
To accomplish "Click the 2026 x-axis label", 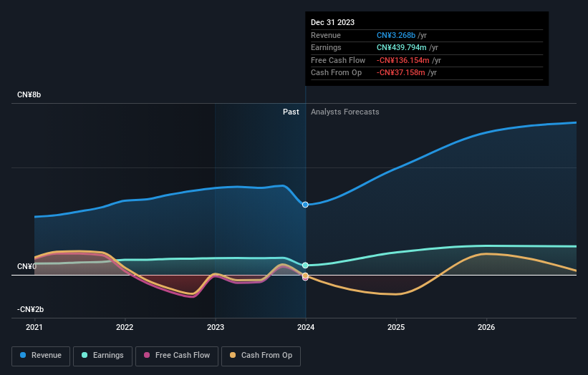I will pyautogui.click(x=486, y=327).
